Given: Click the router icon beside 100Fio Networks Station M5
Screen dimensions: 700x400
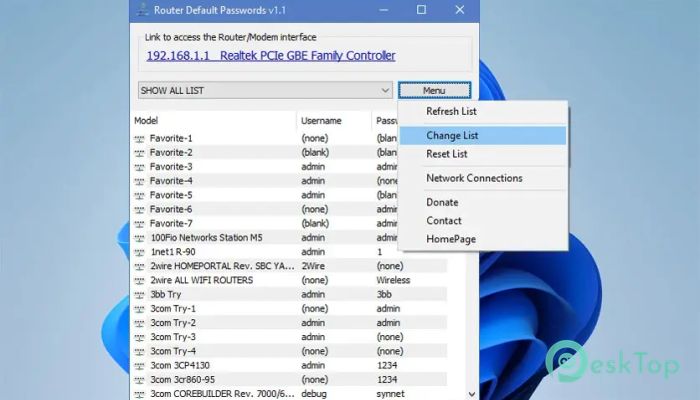Looking at the screenshot, I should (139, 238).
